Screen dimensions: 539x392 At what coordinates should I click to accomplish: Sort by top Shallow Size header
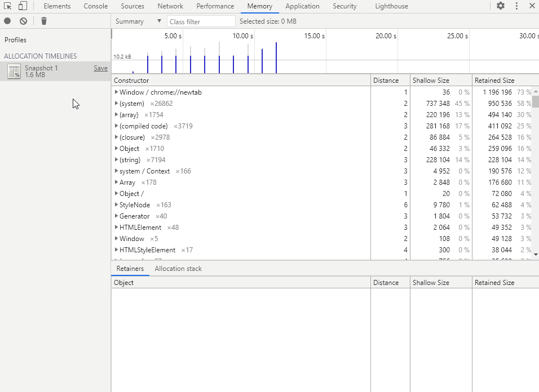click(441, 81)
